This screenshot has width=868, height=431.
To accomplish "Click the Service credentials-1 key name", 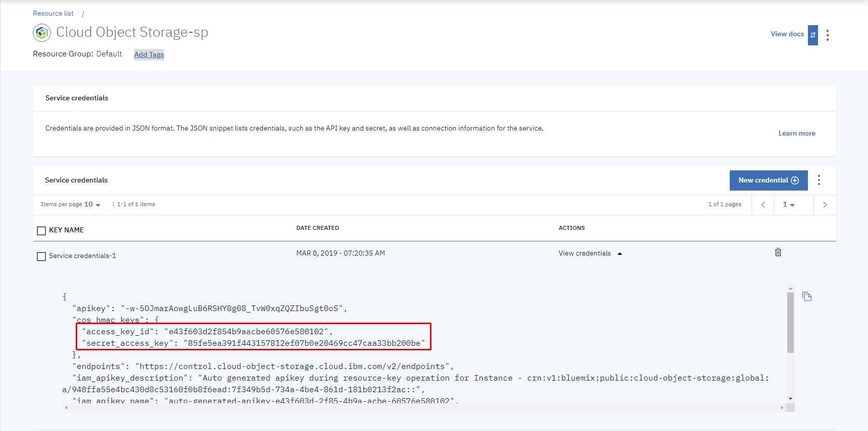I will pyautogui.click(x=82, y=256).
